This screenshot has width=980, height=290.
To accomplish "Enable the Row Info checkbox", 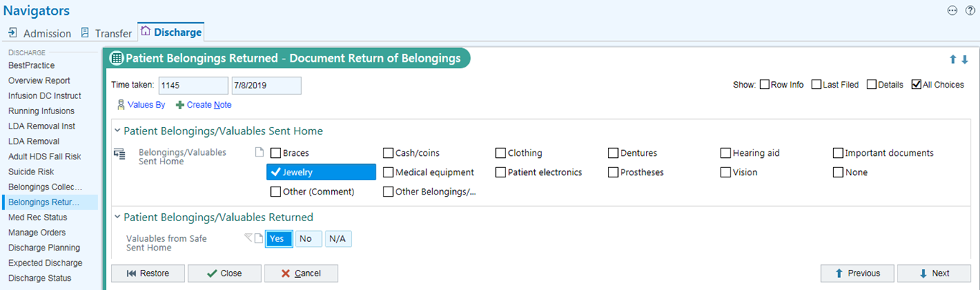I will tap(764, 85).
